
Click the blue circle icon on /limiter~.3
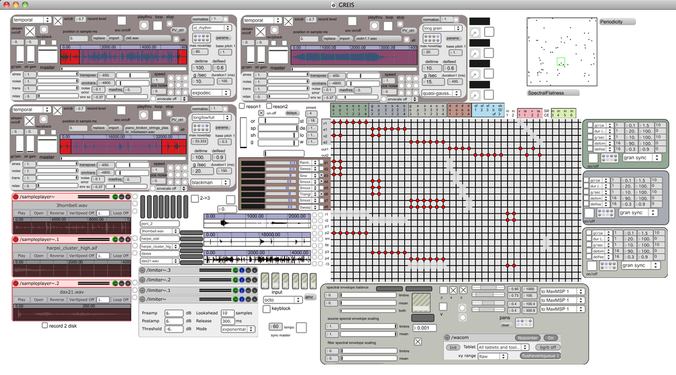[242, 270]
